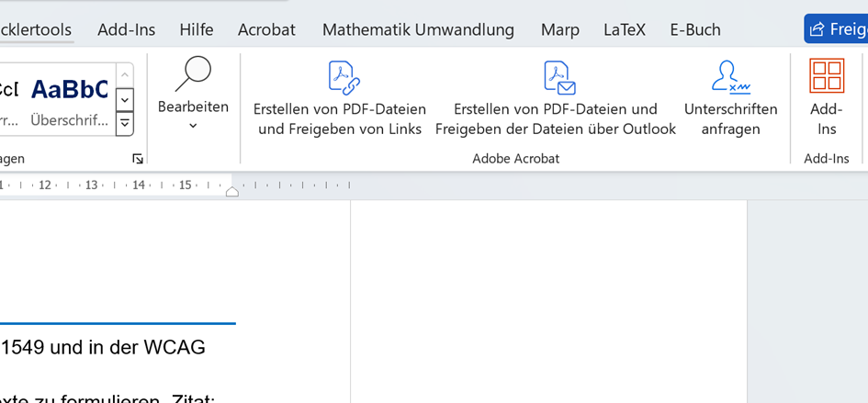Open the E-Buch ribbon tab

(695, 29)
